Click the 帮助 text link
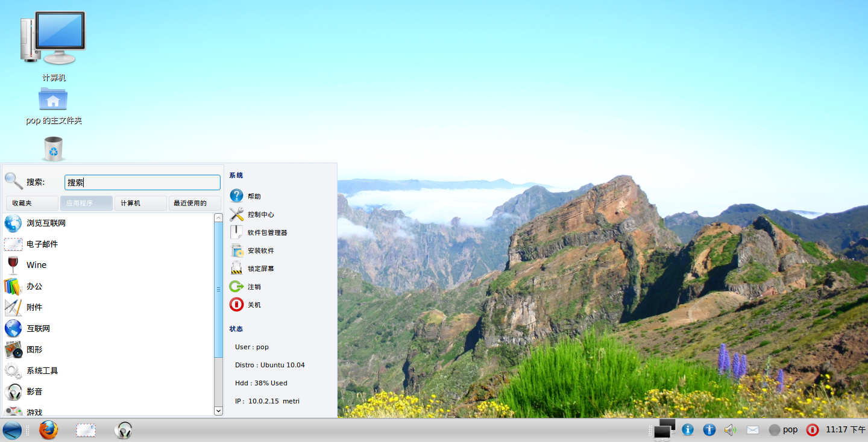The height and width of the screenshot is (442, 868). pyautogui.click(x=254, y=196)
